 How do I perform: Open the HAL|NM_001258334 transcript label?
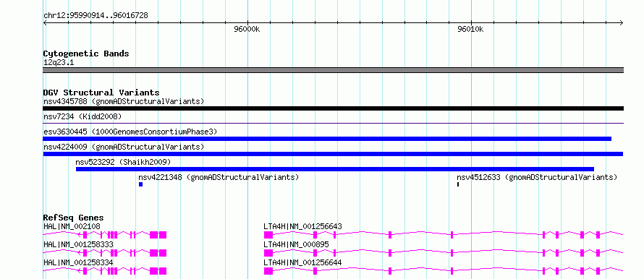(x=78, y=262)
